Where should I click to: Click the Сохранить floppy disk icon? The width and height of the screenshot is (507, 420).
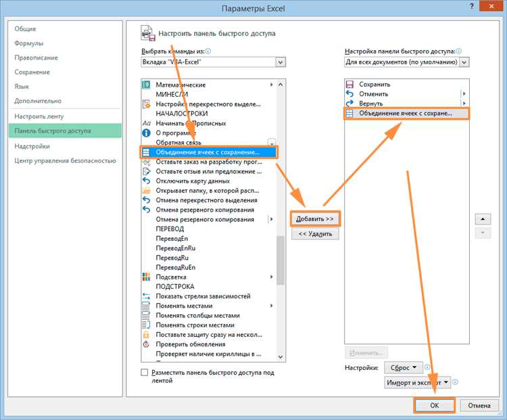coord(349,85)
